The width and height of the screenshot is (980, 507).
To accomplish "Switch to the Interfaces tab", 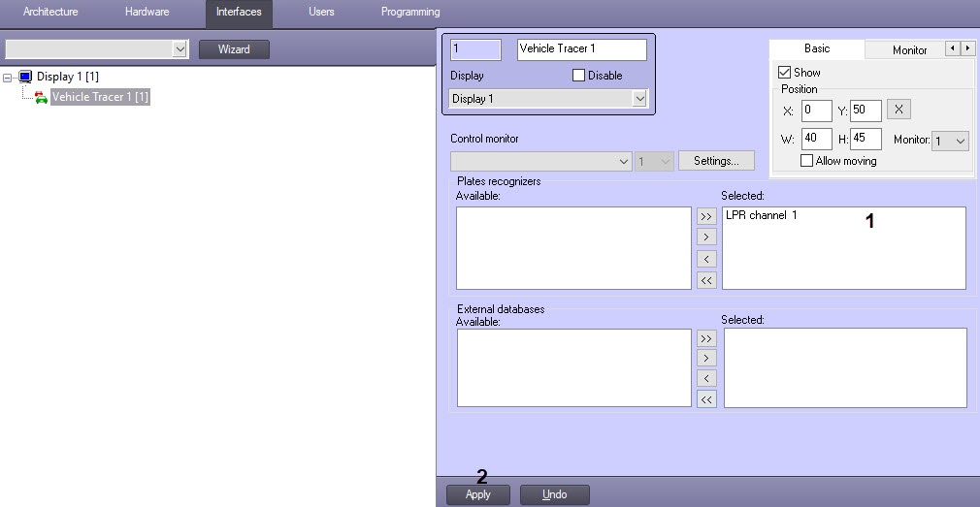I will click(239, 12).
